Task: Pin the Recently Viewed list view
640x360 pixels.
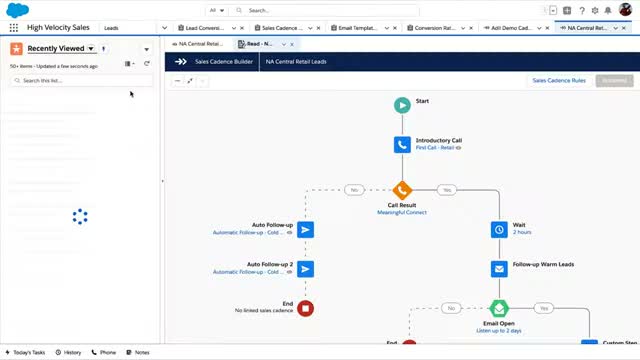Action: coord(104,49)
